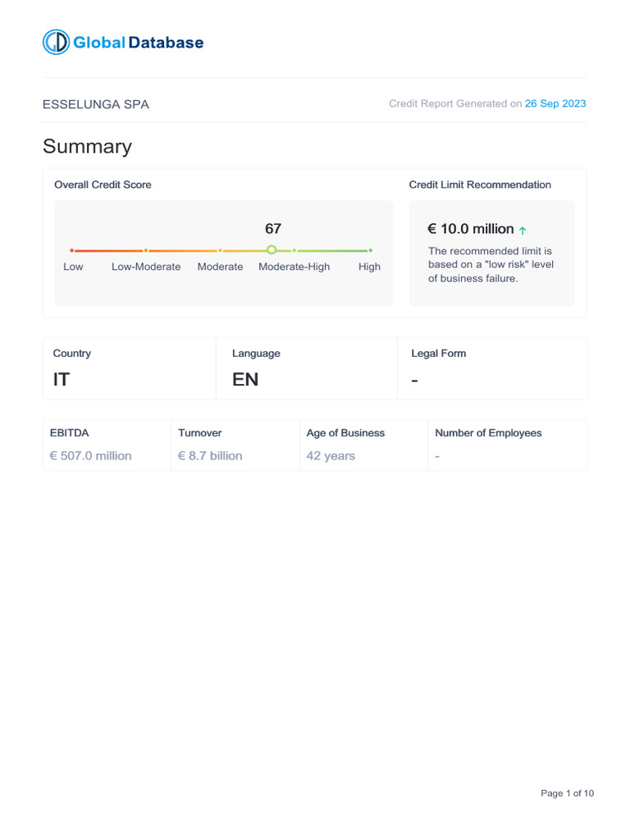Click the green upward arrow next to credit limit
This screenshot has height=840, width=630.
pyautogui.click(x=523, y=231)
